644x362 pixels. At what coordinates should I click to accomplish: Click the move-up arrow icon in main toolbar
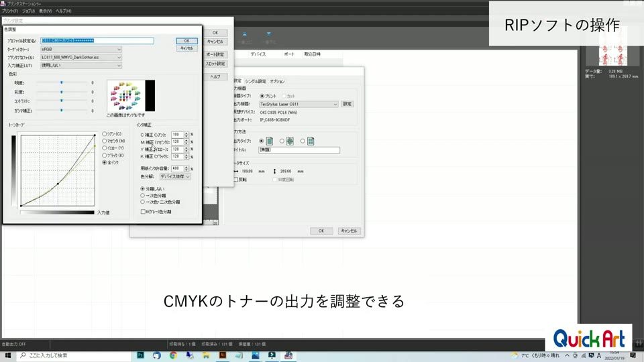[x=244, y=34]
